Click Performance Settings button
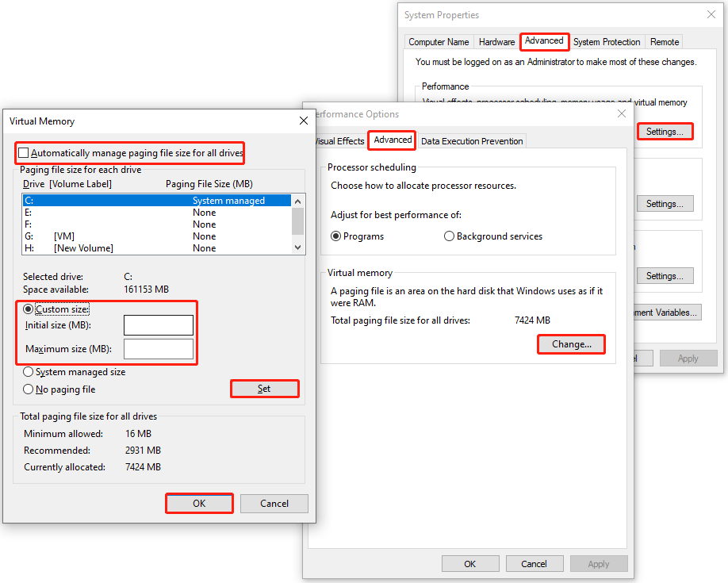The image size is (728, 583). click(x=665, y=132)
